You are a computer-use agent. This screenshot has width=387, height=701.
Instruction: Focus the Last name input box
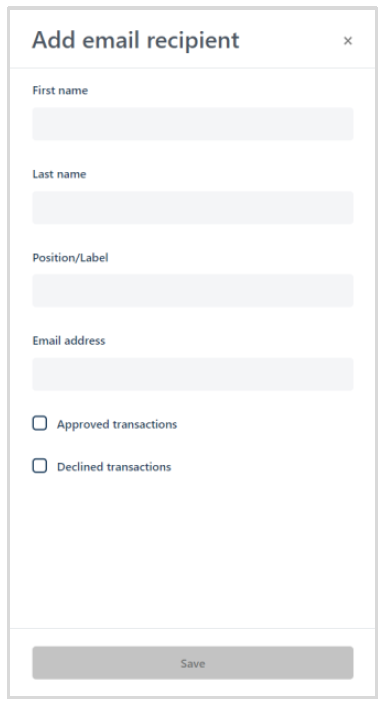[x=193, y=207]
